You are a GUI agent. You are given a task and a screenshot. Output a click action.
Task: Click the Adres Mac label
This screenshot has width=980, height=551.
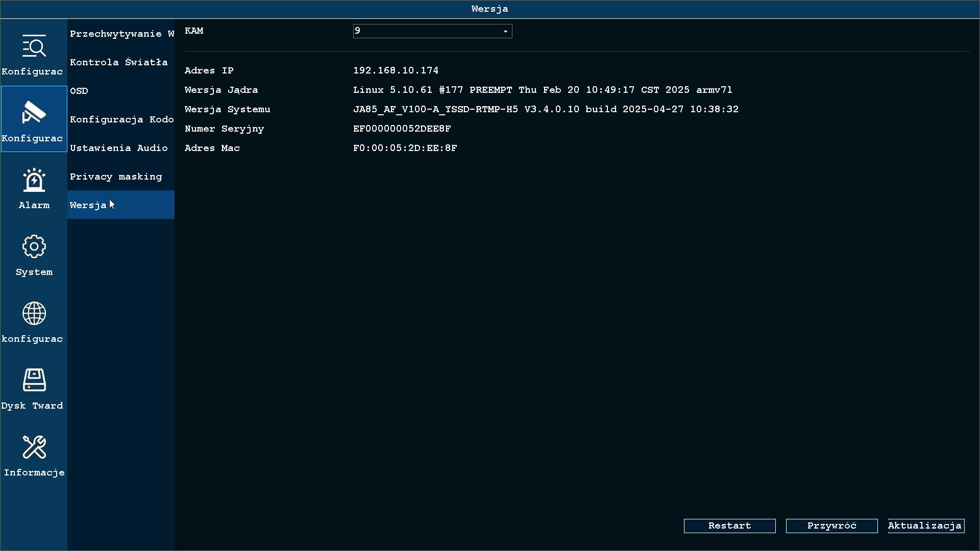212,148
